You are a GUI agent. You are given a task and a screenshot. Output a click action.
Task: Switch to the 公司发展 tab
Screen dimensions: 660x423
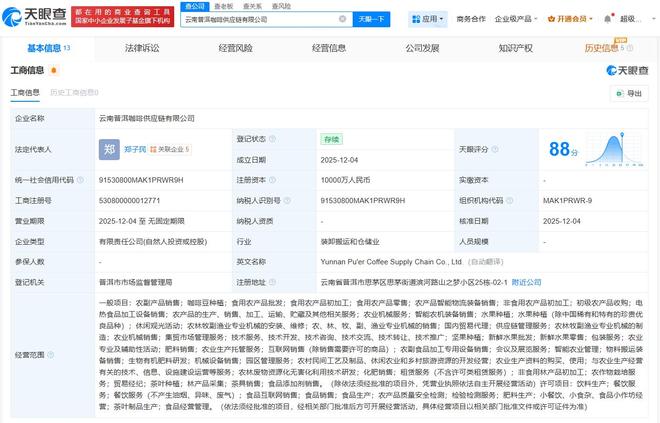422,48
